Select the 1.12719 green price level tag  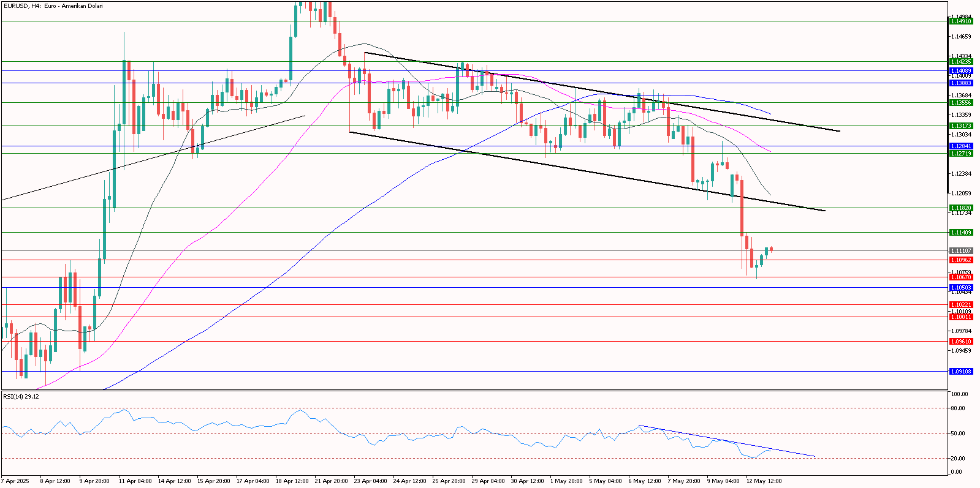960,154
